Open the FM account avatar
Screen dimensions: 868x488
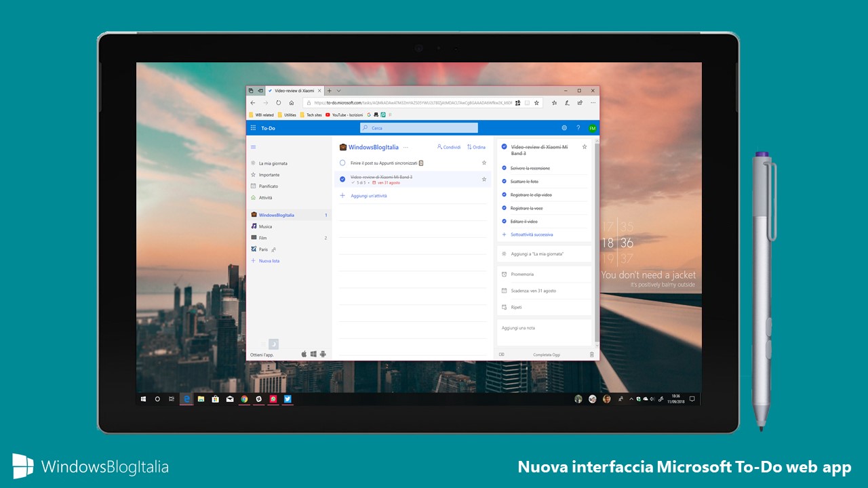coord(592,128)
